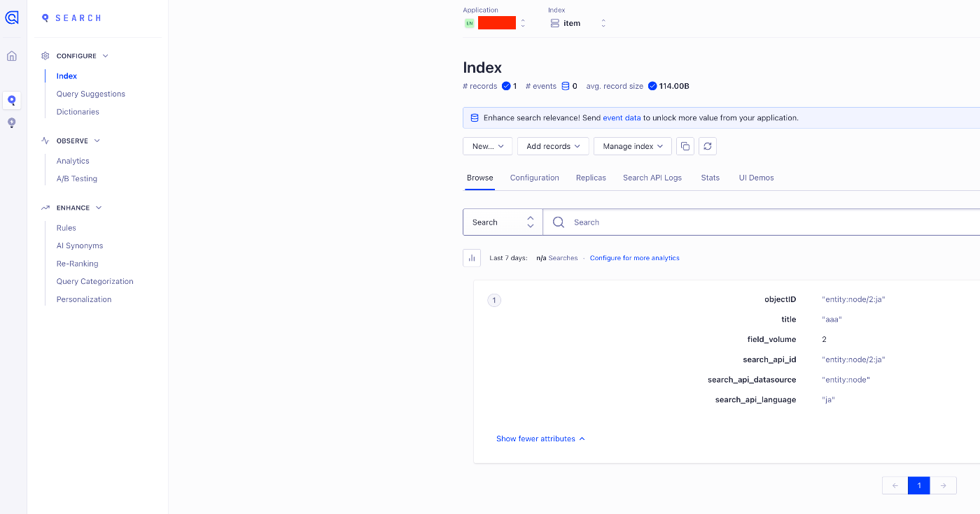Open the Home icon in the left rail
980x514 pixels.
coord(11,55)
